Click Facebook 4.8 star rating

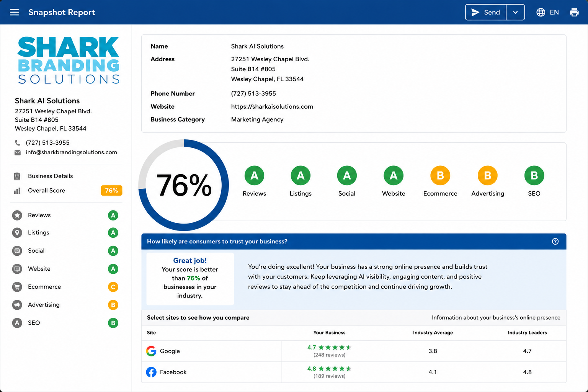[x=329, y=369]
